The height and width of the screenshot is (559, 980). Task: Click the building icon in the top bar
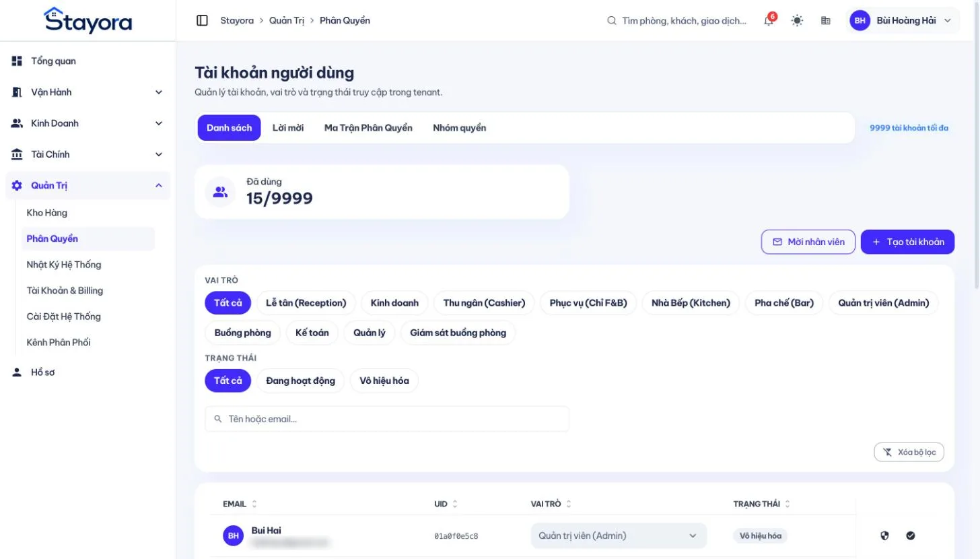[826, 21]
